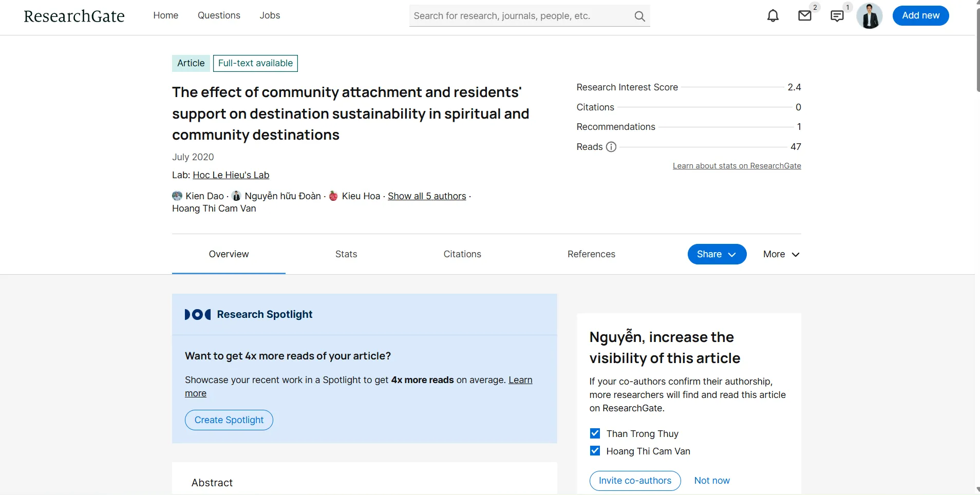Click Kieu Hoa's author avatar
Image resolution: width=980 pixels, height=495 pixels.
333,196
